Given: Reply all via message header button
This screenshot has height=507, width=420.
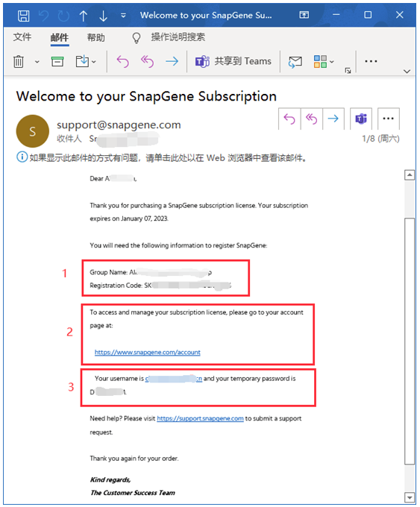Looking at the screenshot, I should (311, 119).
